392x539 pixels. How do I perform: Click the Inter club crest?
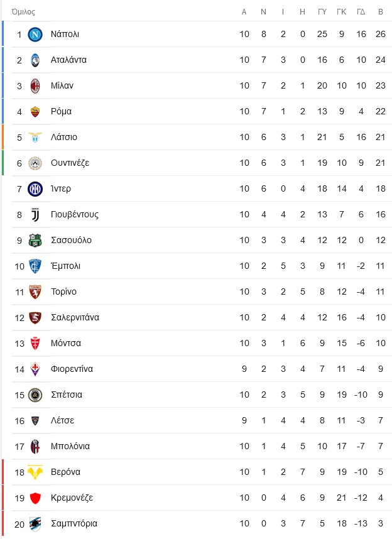35,189
